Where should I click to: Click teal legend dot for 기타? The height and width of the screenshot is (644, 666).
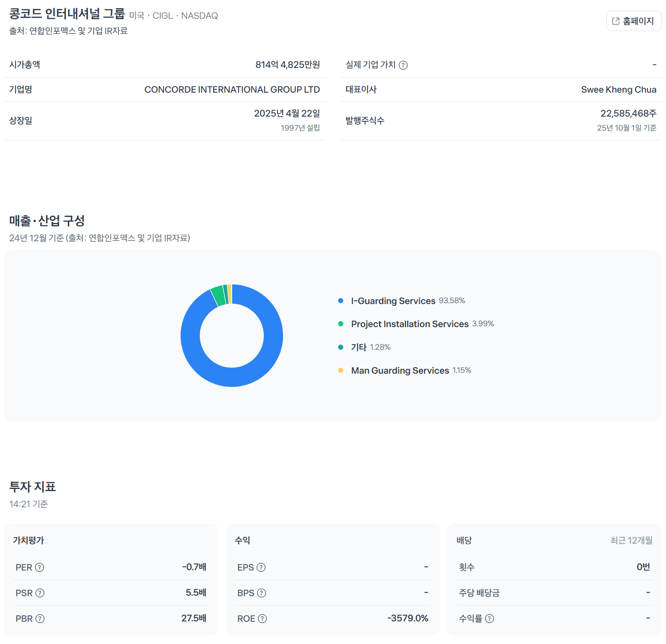(x=341, y=347)
